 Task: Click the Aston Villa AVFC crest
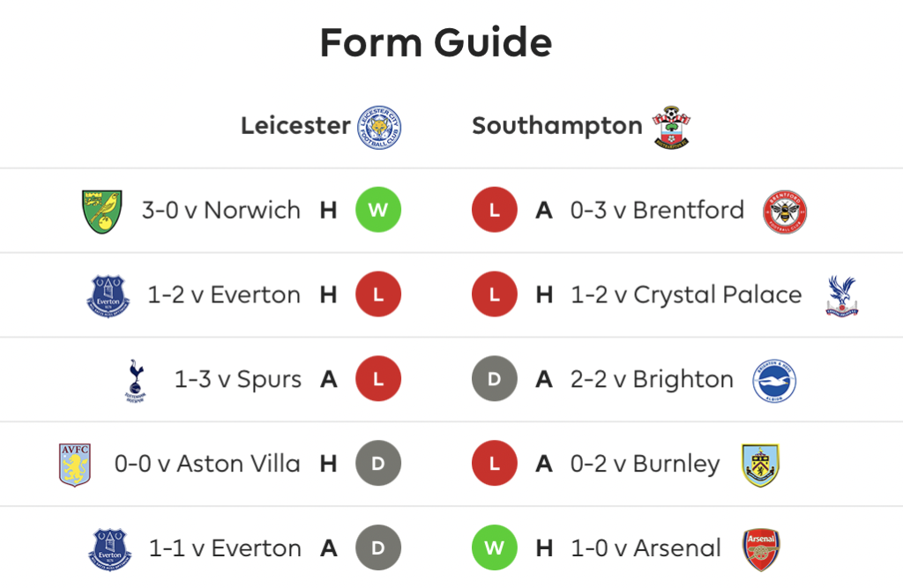[x=75, y=465]
